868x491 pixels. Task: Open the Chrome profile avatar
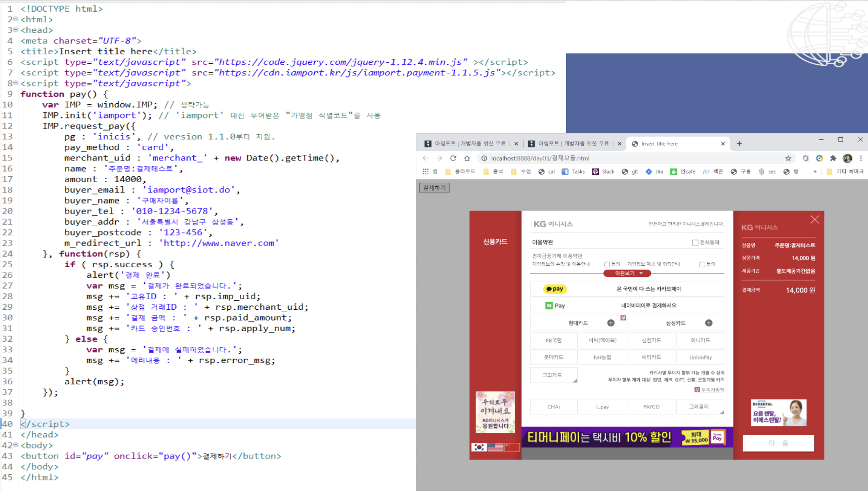pyautogui.click(x=847, y=158)
